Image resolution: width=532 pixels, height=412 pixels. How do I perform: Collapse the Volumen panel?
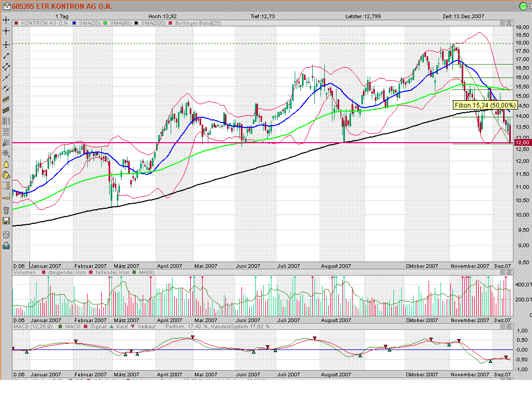(x=503, y=272)
